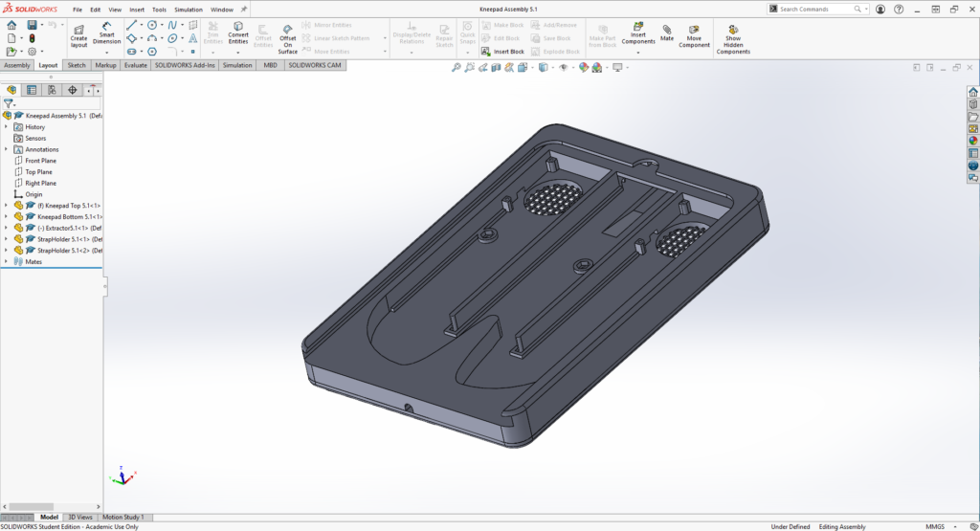Select the Move Component tool
The height and width of the screenshot is (531, 980).
[694, 35]
